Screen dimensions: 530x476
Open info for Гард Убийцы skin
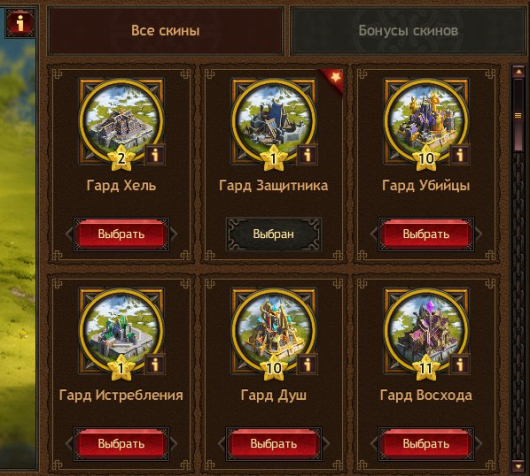[x=460, y=155]
